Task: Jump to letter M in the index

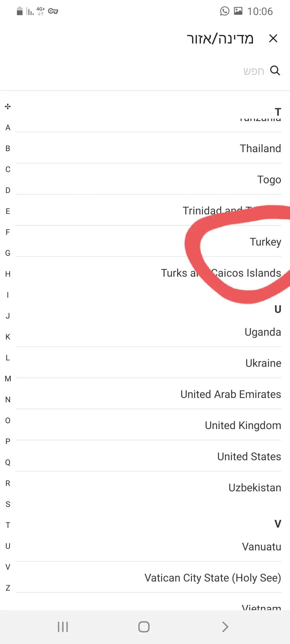Action: [x=8, y=379]
